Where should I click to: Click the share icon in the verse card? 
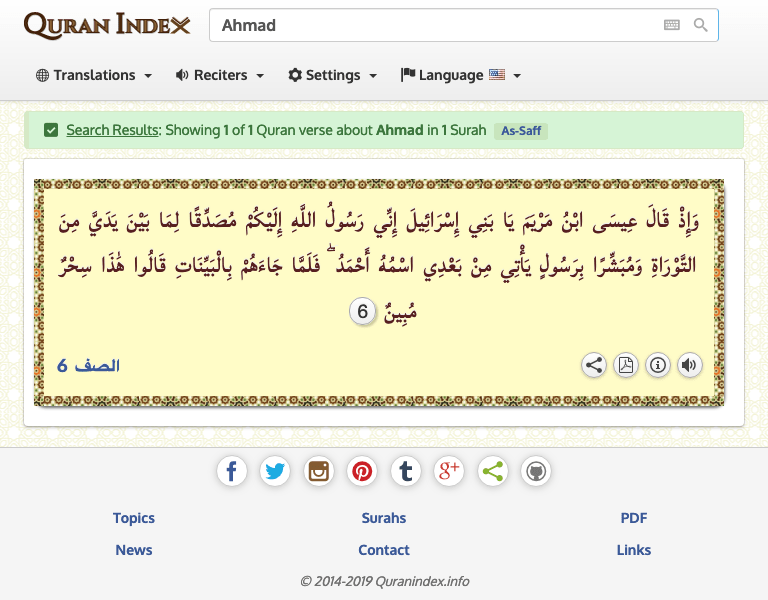tap(594, 365)
